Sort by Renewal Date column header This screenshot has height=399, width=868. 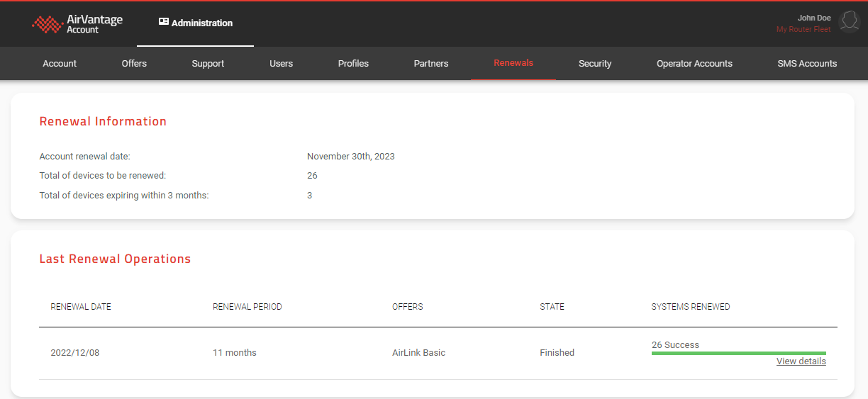[x=81, y=307]
